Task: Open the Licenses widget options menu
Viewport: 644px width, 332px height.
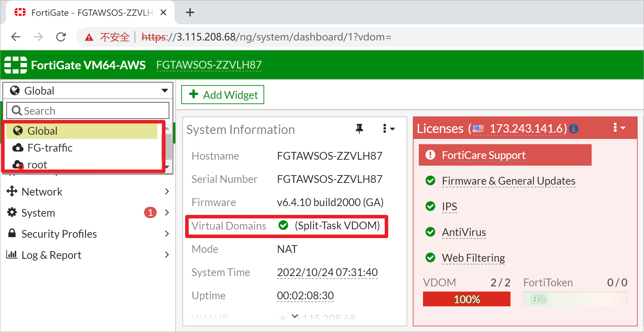Action: tap(619, 128)
